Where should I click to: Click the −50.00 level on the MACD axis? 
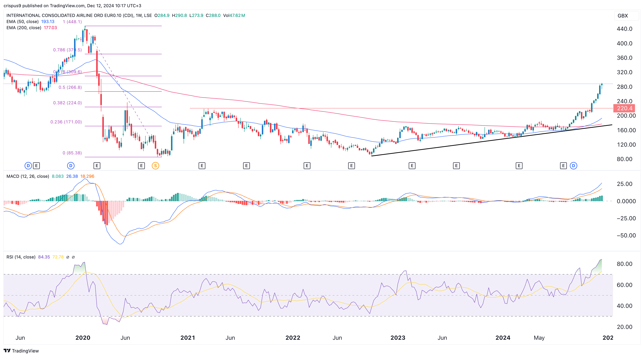click(626, 235)
